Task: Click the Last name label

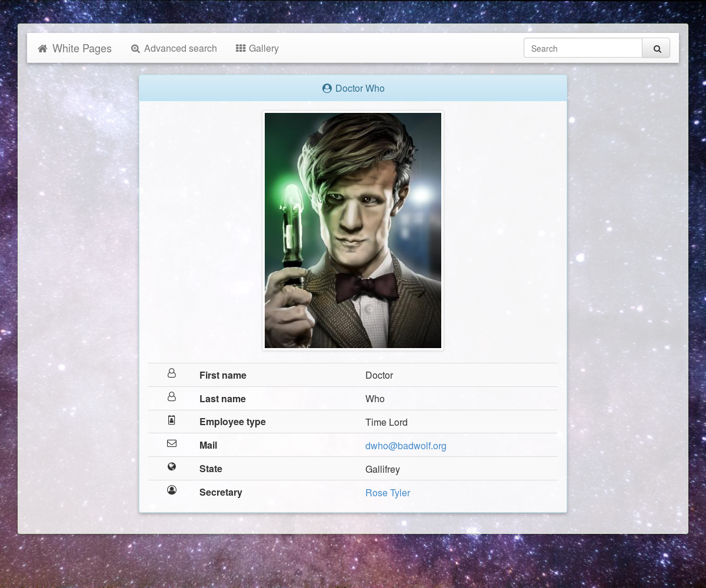Action: click(222, 399)
